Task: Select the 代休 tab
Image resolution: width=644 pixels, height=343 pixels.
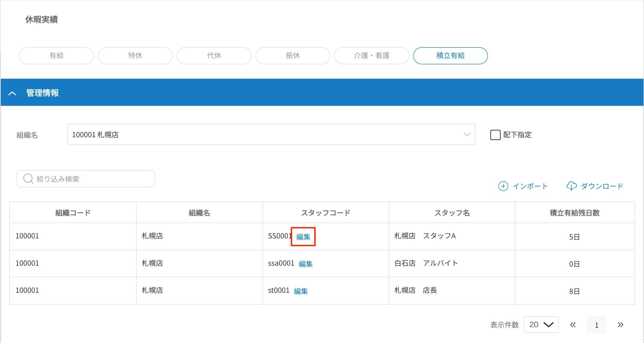Action: 214,56
